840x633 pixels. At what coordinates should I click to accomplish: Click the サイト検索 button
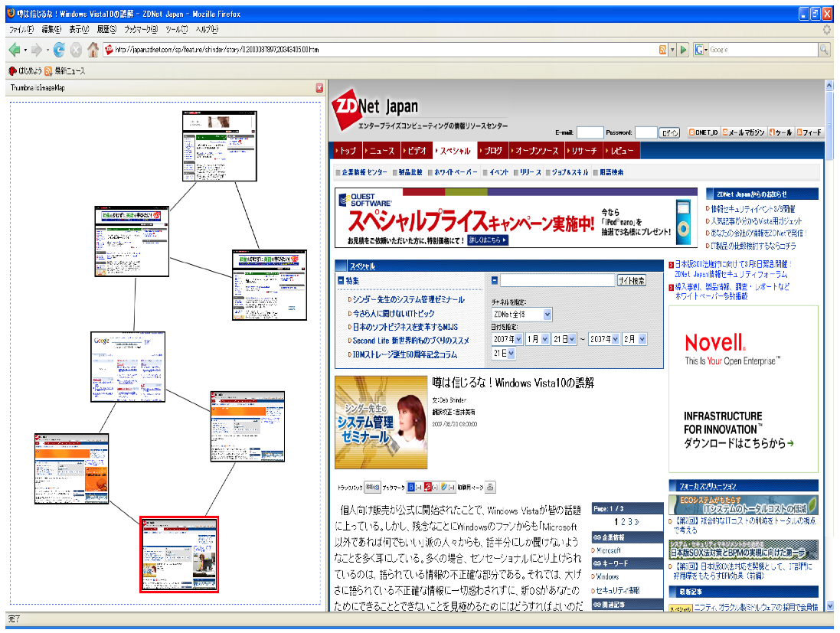632,280
